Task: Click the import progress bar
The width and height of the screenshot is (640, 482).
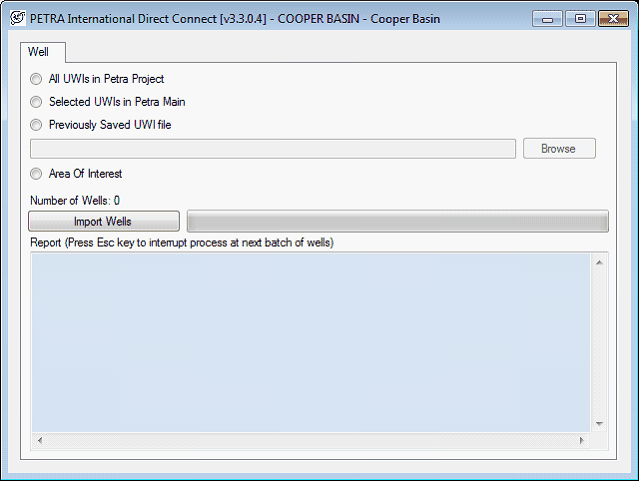Action: click(397, 222)
